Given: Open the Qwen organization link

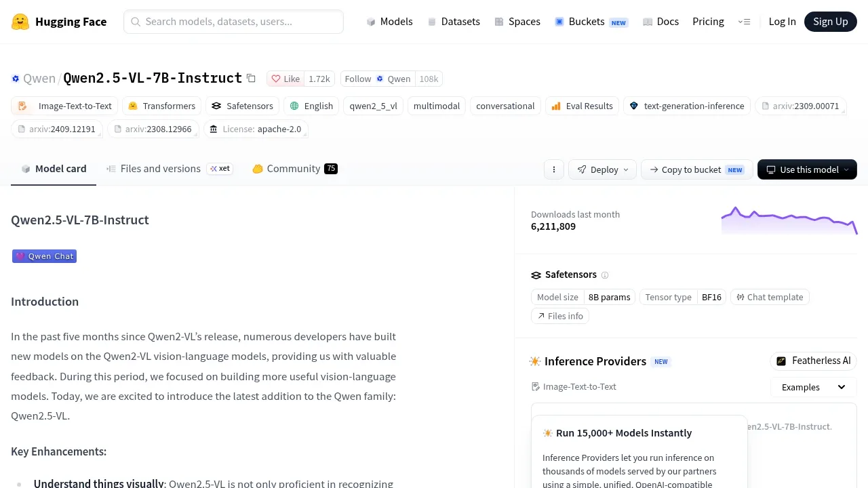Looking at the screenshot, I should (x=39, y=79).
